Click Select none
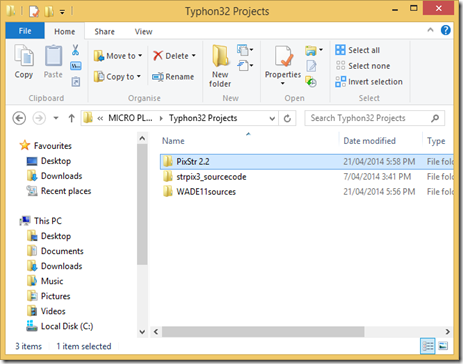463x364 pixels. tap(363, 66)
